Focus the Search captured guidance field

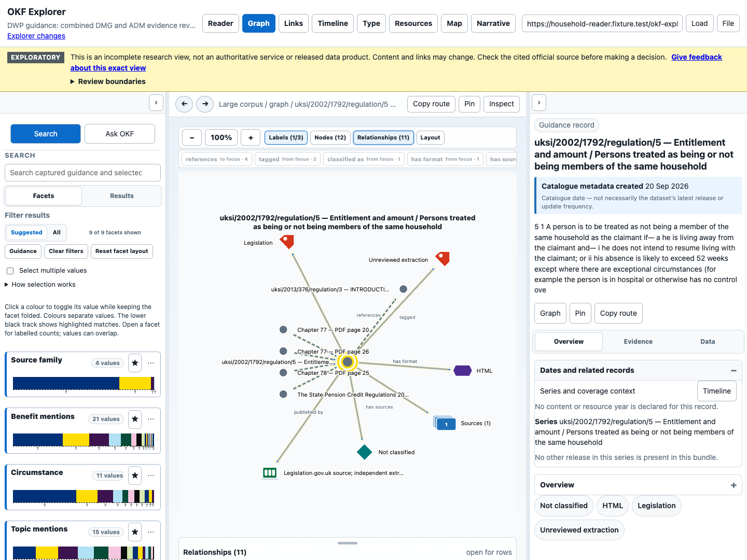pos(82,173)
